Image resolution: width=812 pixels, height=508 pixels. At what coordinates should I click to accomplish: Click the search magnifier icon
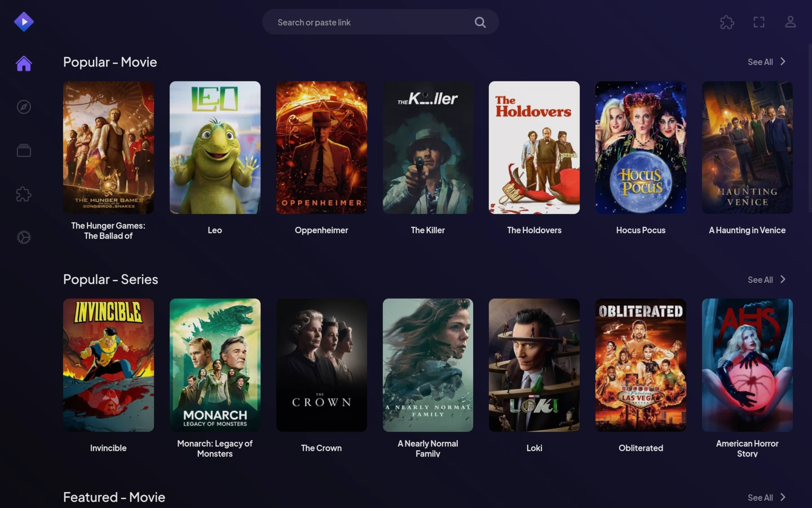tap(480, 22)
